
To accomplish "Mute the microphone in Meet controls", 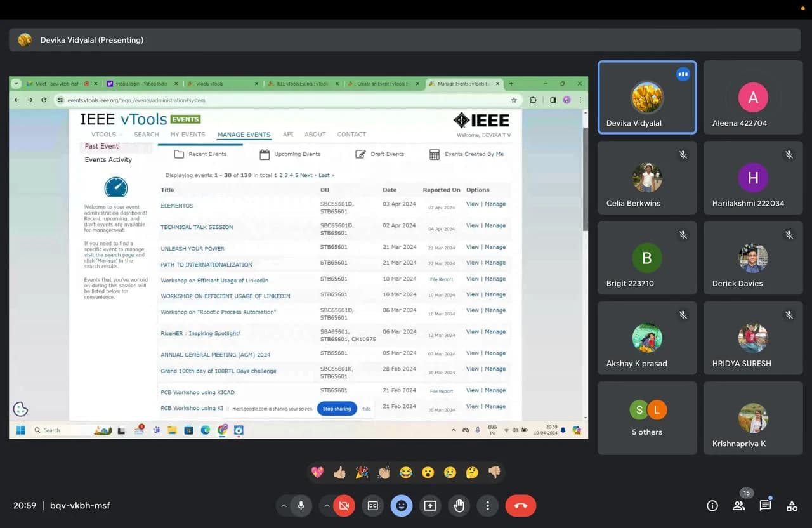I will (x=301, y=506).
